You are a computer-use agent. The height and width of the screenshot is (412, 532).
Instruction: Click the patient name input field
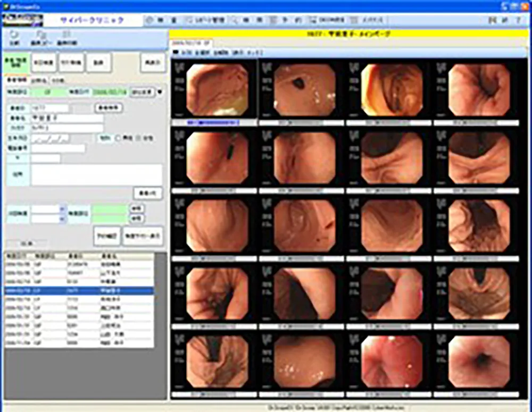pyautogui.click(x=67, y=119)
